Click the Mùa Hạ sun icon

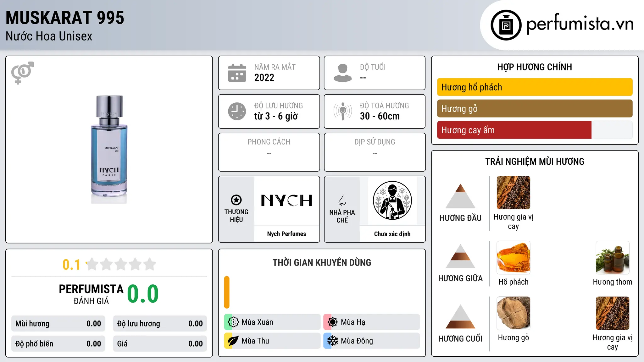tap(332, 322)
